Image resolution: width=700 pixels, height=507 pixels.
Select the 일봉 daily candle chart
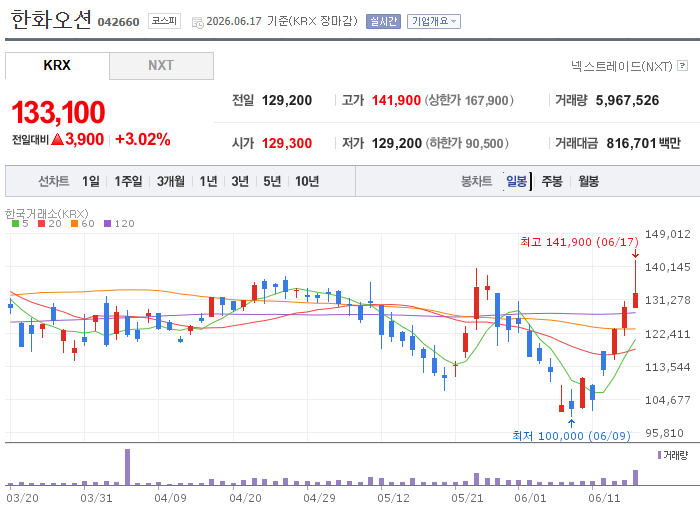(x=517, y=181)
